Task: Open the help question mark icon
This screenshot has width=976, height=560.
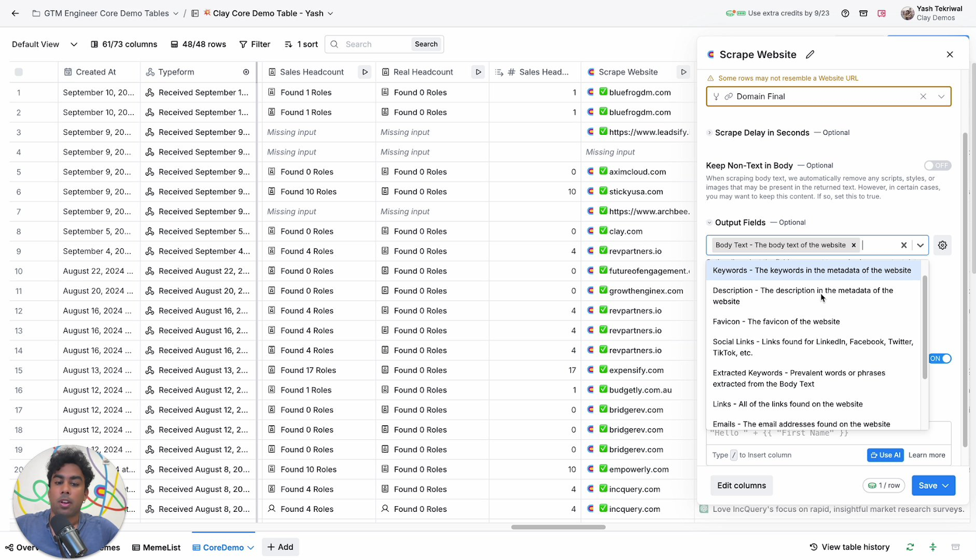Action: point(845,13)
